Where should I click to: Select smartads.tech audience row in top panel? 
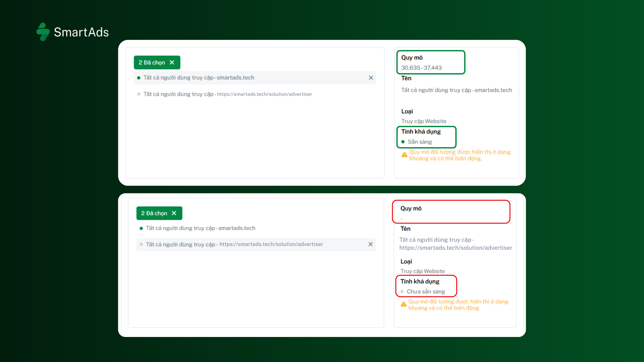tap(255, 78)
